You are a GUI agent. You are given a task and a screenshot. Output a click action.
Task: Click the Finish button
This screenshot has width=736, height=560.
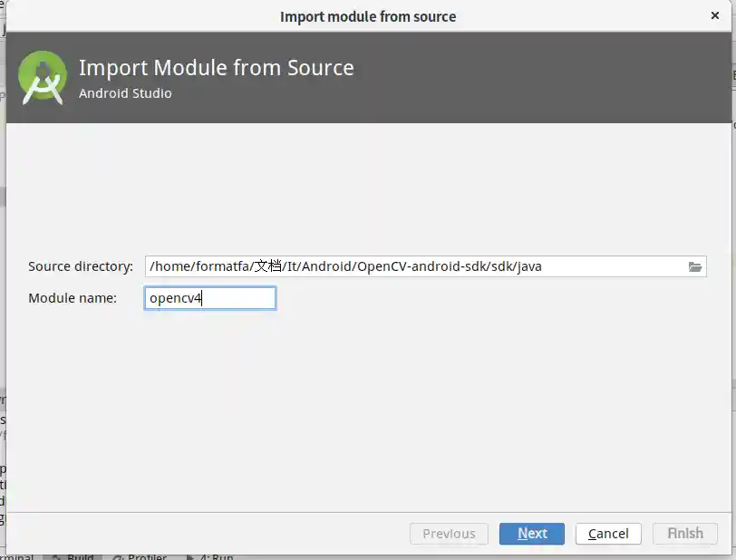click(x=685, y=534)
